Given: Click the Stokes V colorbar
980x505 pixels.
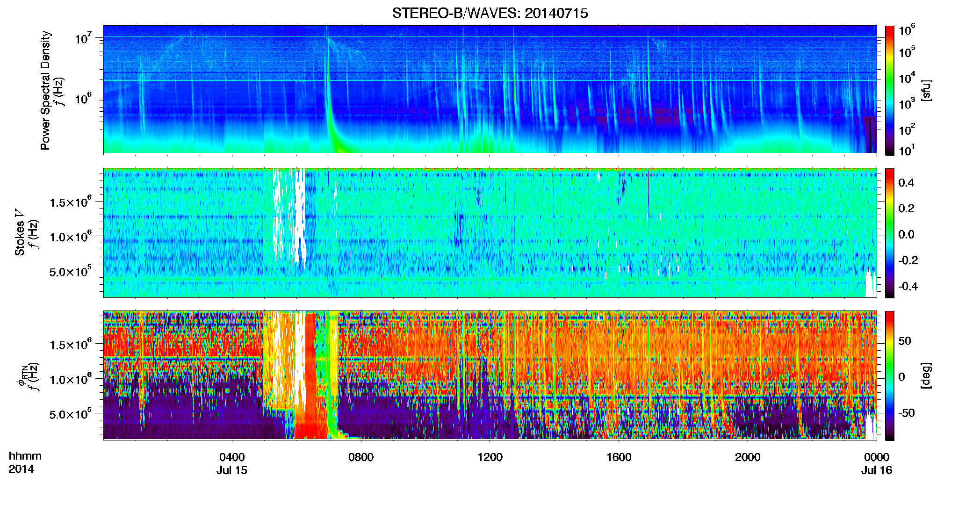Looking at the screenshot, I should 890,233.
